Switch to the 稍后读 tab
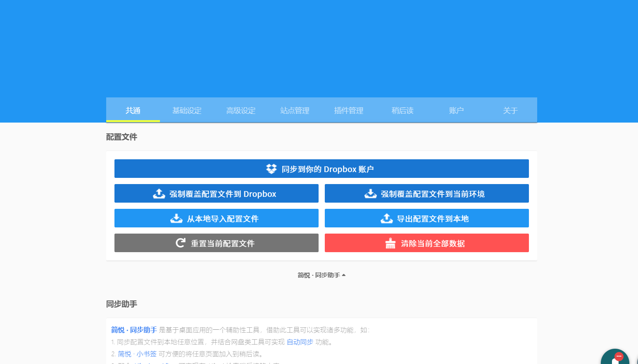Screen dimensions: 638x364 tap(402, 110)
